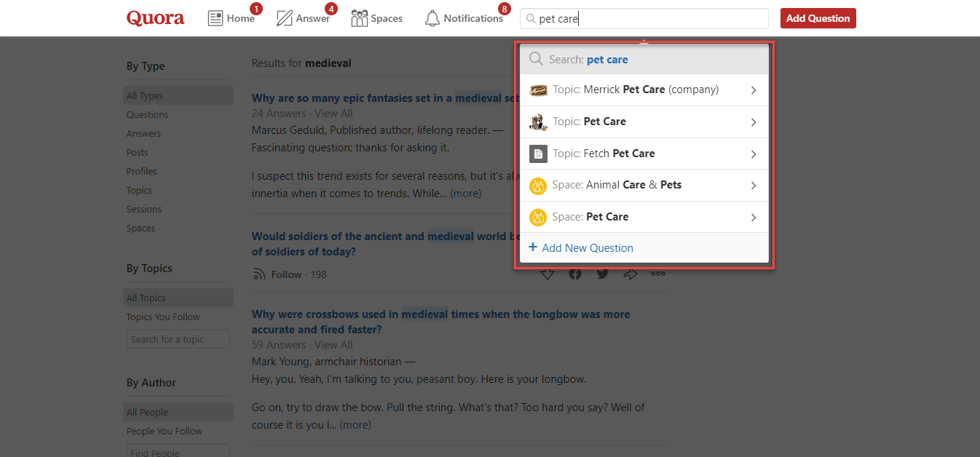Select Topics You Follow filter

pyautogui.click(x=163, y=317)
